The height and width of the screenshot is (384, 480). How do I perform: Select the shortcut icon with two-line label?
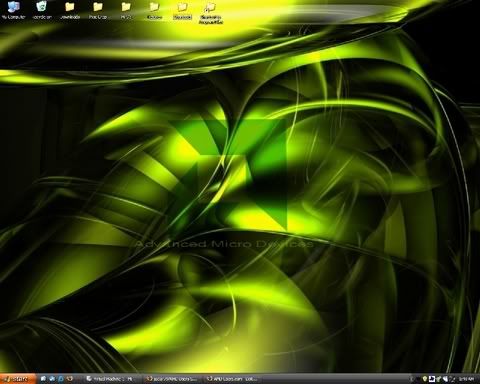tap(210, 13)
